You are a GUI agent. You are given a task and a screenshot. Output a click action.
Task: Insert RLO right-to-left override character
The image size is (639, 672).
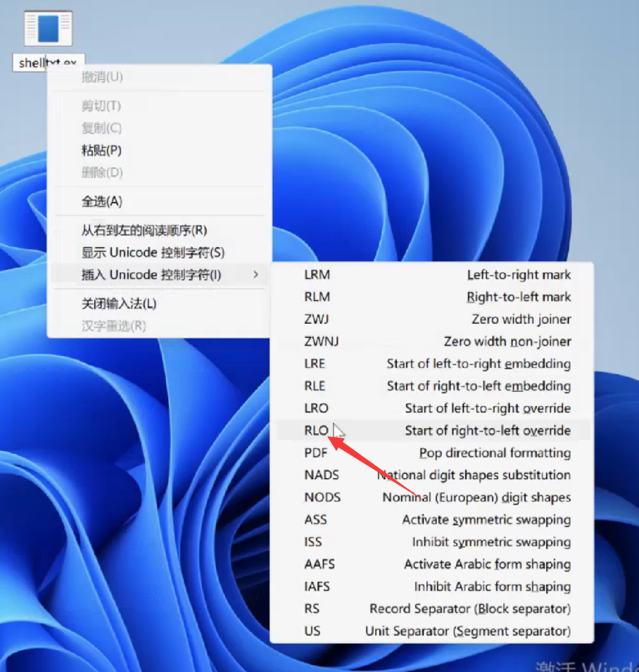(x=433, y=431)
